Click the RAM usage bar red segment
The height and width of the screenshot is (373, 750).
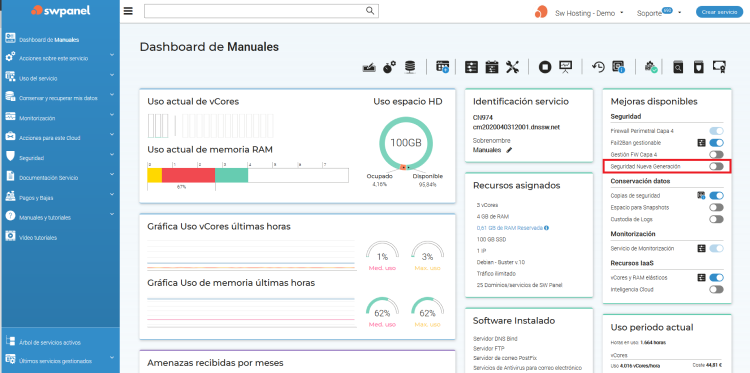(188, 175)
